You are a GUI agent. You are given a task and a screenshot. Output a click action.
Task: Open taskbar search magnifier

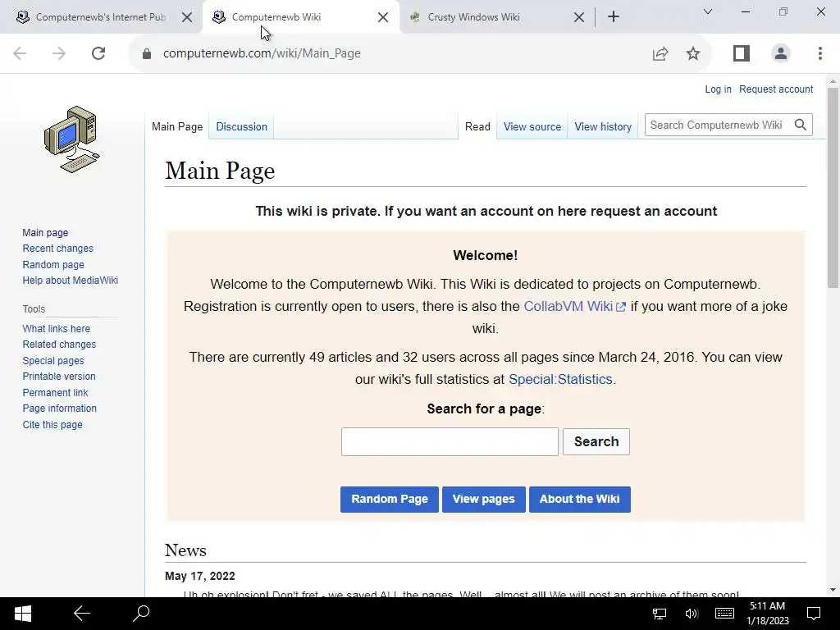141,614
